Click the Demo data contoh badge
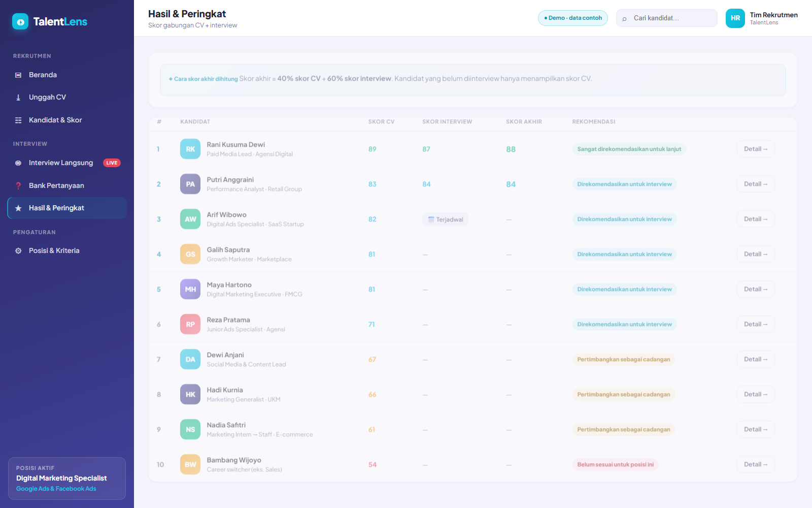This screenshot has width=812, height=508. coord(573,18)
